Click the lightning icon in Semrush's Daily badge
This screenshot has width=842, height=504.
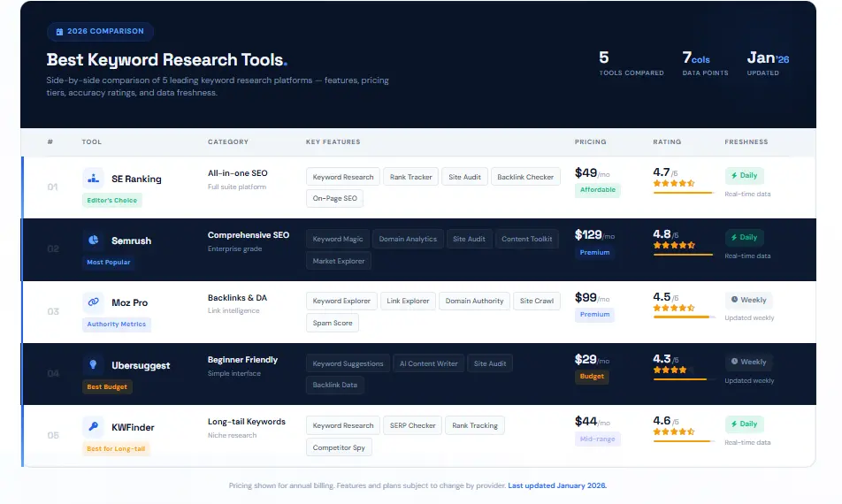(734, 237)
